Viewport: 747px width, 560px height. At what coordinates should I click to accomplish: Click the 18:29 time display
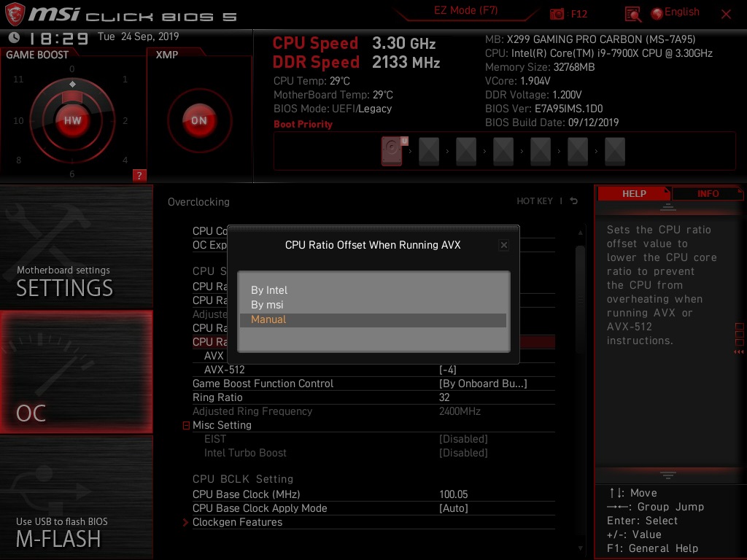(58, 38)
